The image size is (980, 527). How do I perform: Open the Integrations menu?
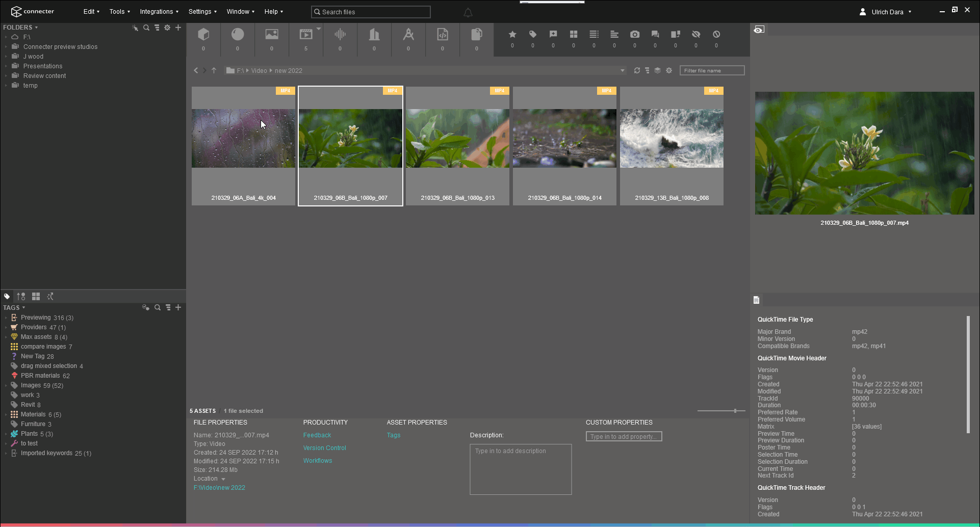159,12
